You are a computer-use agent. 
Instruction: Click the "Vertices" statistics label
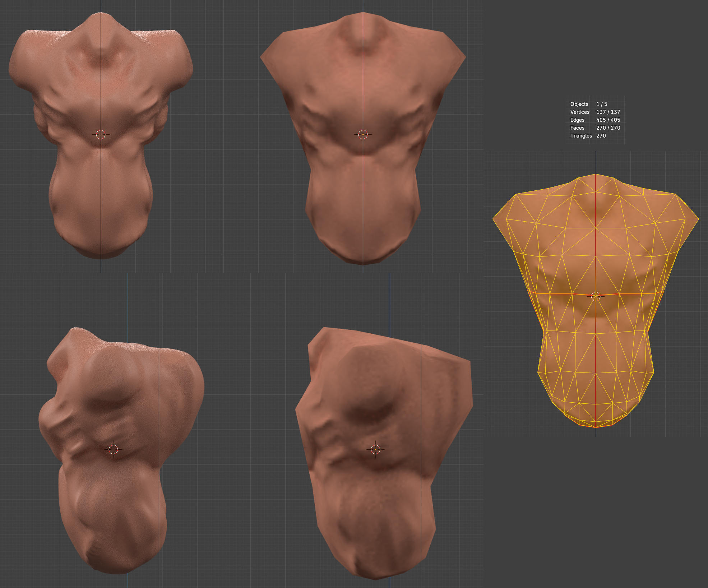click(x=580, y=112)
